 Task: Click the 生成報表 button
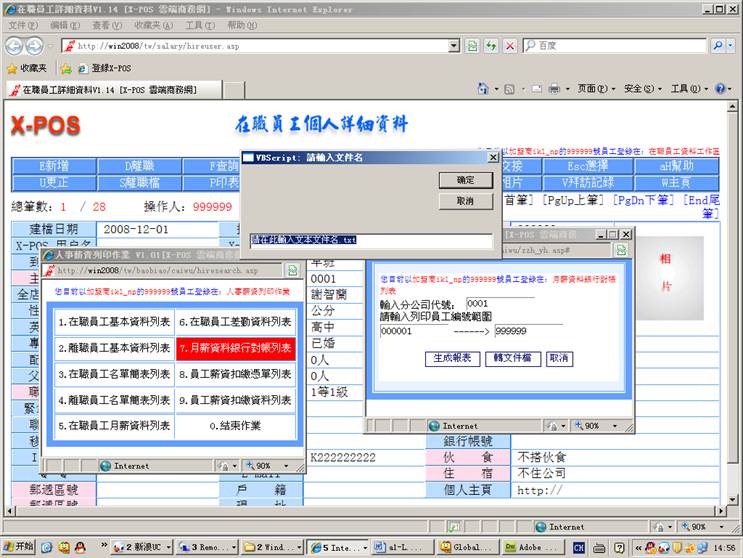click(450, 358)
